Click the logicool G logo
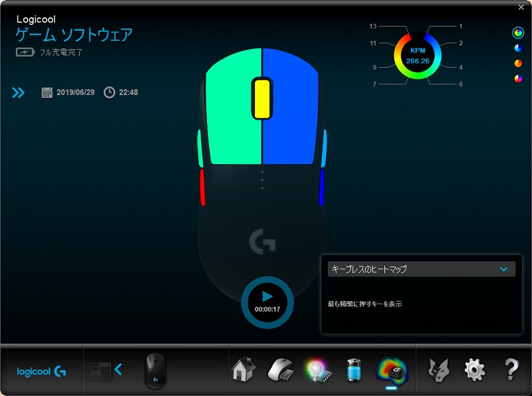Screen dimensions: 532x396 41,371
